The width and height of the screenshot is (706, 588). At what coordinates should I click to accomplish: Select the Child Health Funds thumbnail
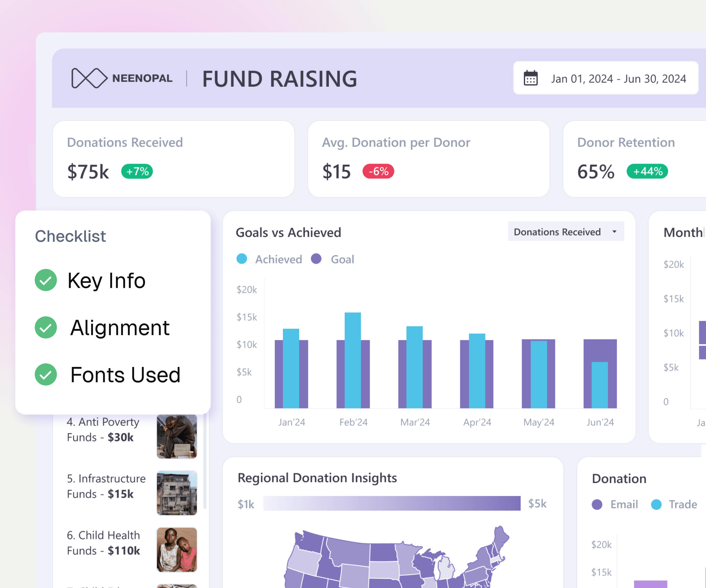(x=177, y=550)
